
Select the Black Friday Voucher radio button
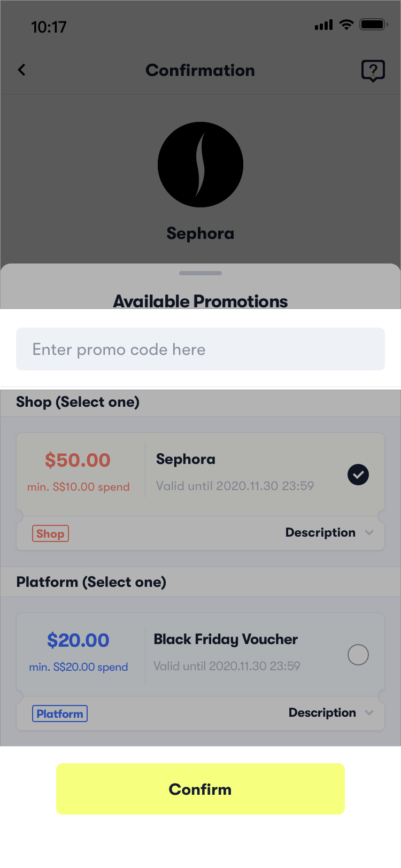[x=358, y=655]
